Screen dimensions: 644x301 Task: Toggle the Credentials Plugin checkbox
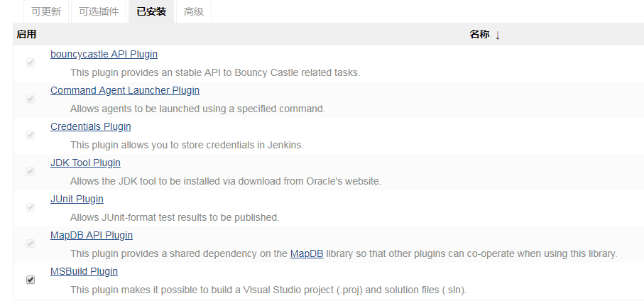[31, 135]
